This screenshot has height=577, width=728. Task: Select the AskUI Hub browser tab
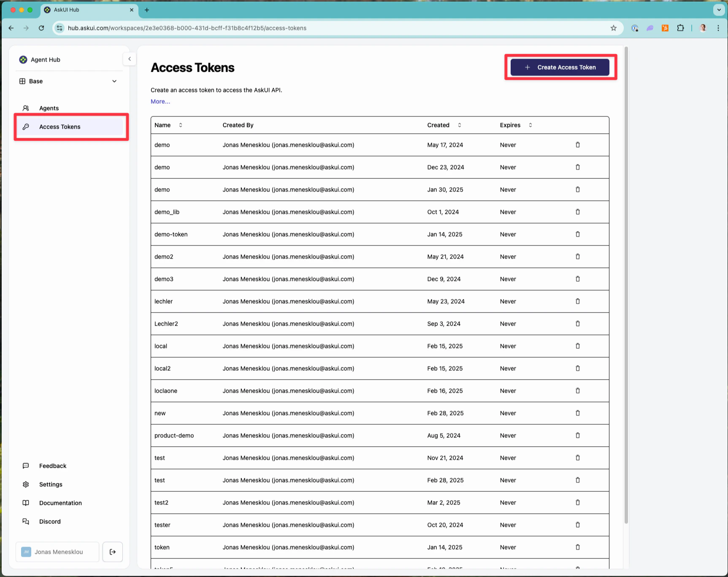(89, 10)
